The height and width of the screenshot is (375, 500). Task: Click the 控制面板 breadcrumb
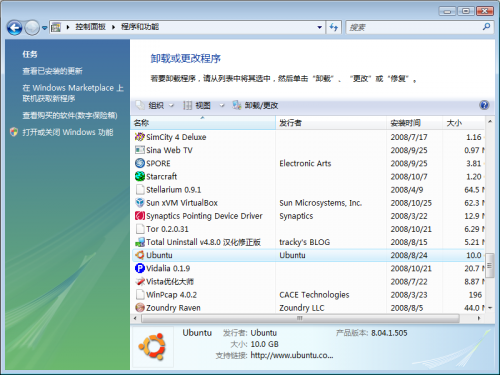(x=90, y=27)
